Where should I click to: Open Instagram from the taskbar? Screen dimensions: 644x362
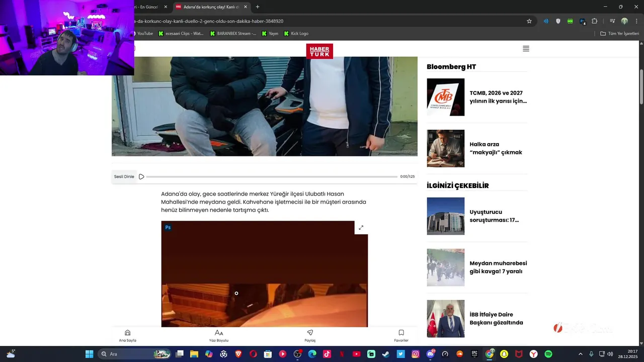point(416,354)
